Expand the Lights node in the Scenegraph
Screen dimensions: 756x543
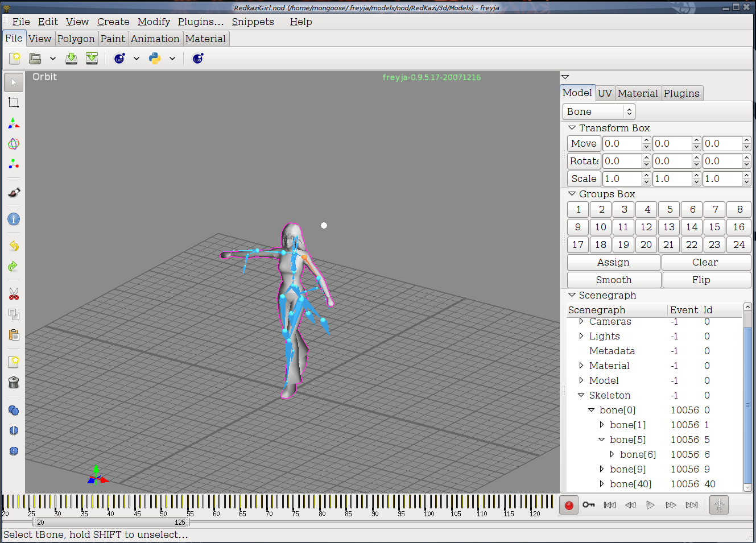pyautogui.click(x=581, y=336)
